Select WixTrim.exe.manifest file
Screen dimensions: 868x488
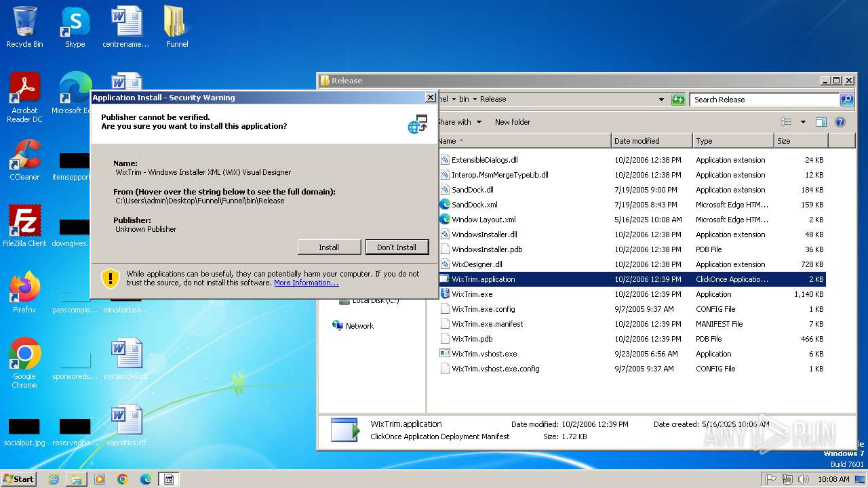(488, 324)
